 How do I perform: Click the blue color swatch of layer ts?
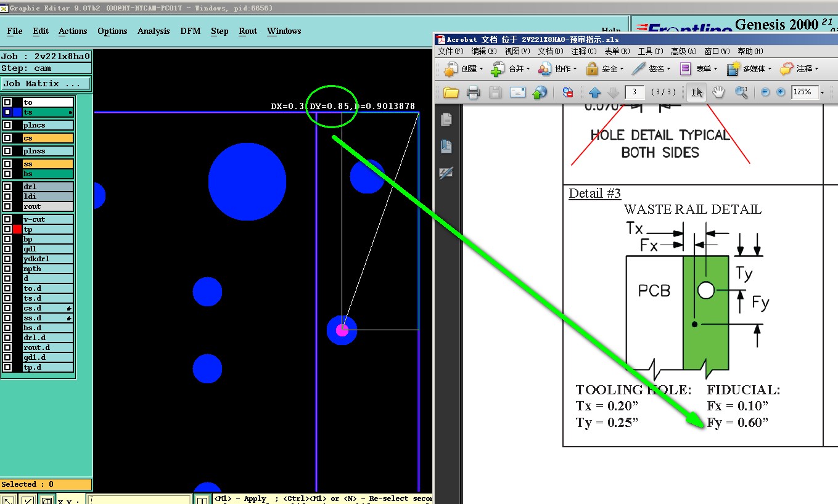tap(17, 112)
